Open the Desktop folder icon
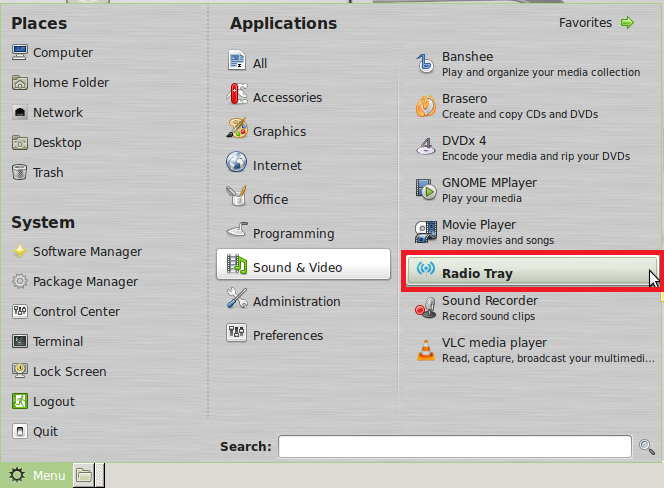This screenshot has height=488, width=664. 19,143
